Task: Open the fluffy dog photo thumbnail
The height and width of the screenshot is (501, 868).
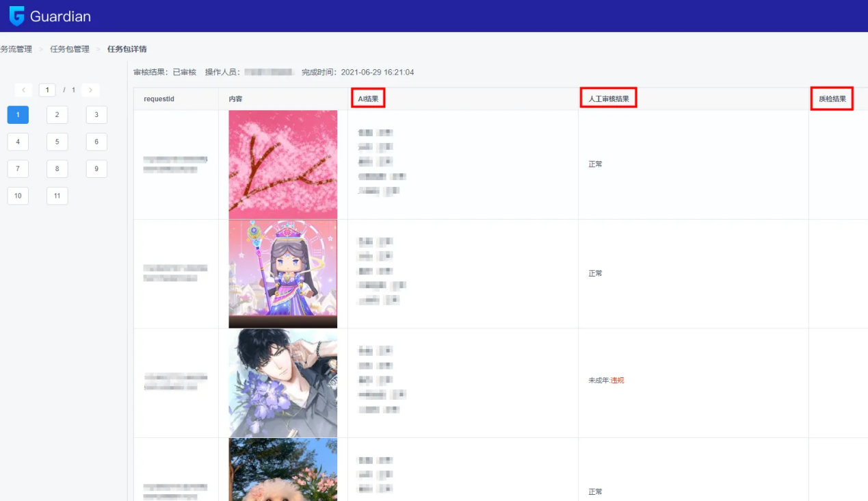Action: tap(283, 470)
